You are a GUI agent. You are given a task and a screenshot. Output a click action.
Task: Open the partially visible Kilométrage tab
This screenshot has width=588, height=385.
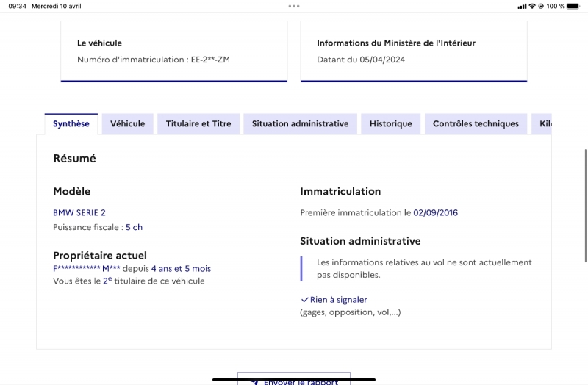tap(542, 123)
